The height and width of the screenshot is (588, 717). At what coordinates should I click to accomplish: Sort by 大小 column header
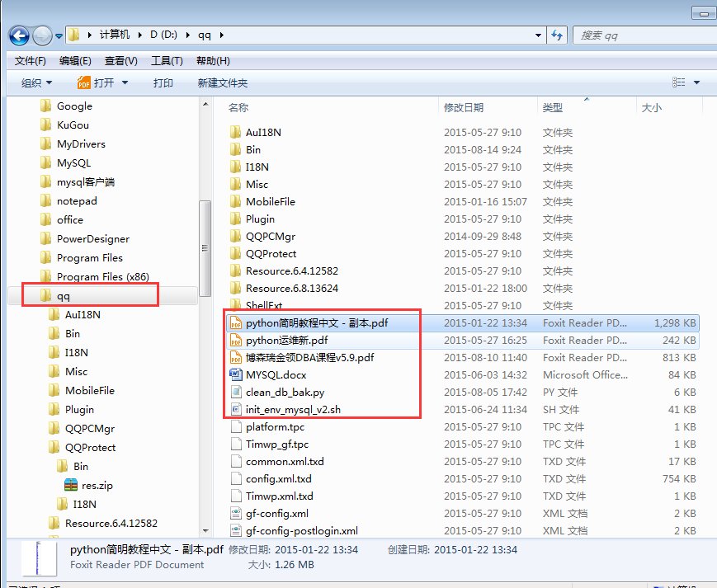coord(651,107)
